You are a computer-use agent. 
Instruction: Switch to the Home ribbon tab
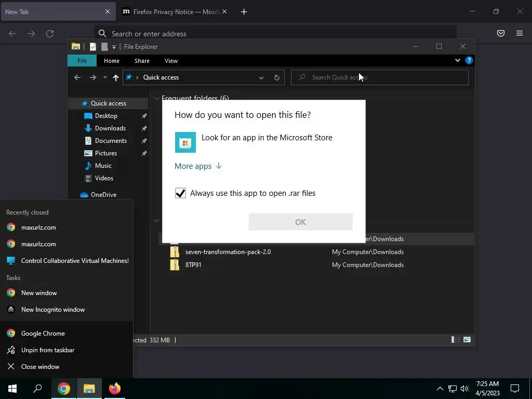112,61
